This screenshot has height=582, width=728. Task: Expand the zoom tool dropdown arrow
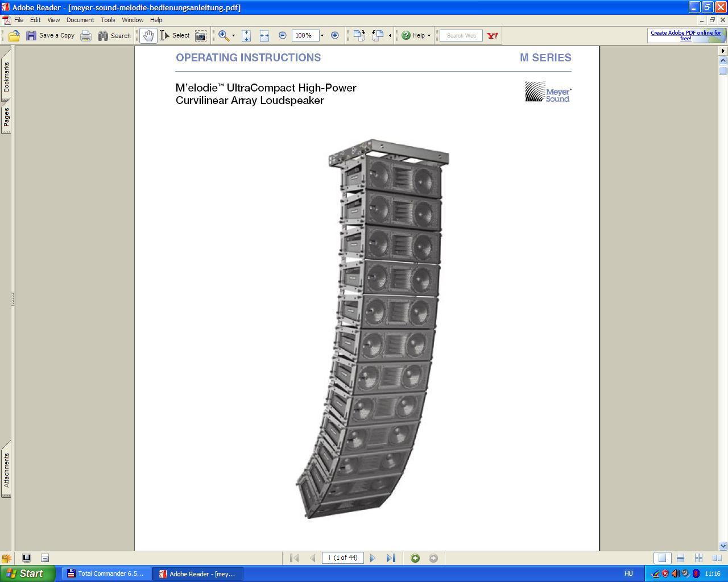click(233, 36)
